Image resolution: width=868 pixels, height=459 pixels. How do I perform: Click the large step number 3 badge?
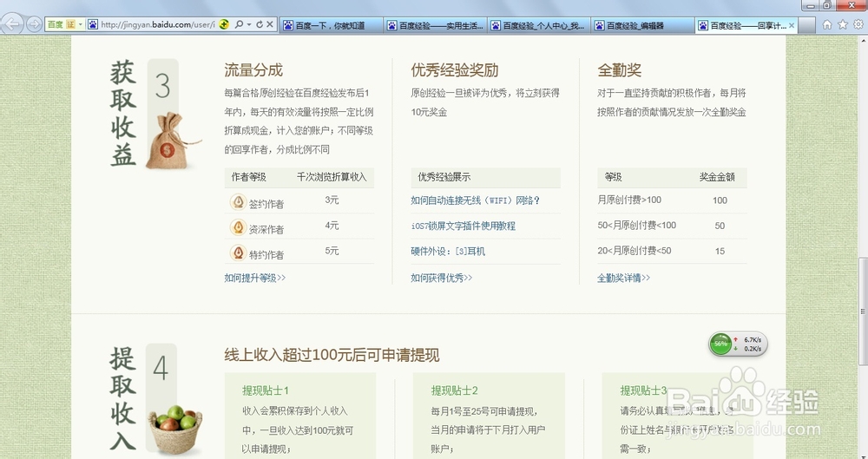coord(162,87)
